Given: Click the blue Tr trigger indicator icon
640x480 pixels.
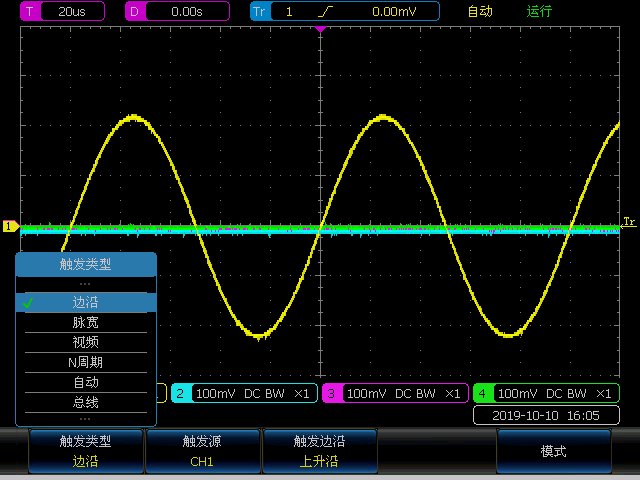Looking at the screenshot, I should click(x=260, y=12).
